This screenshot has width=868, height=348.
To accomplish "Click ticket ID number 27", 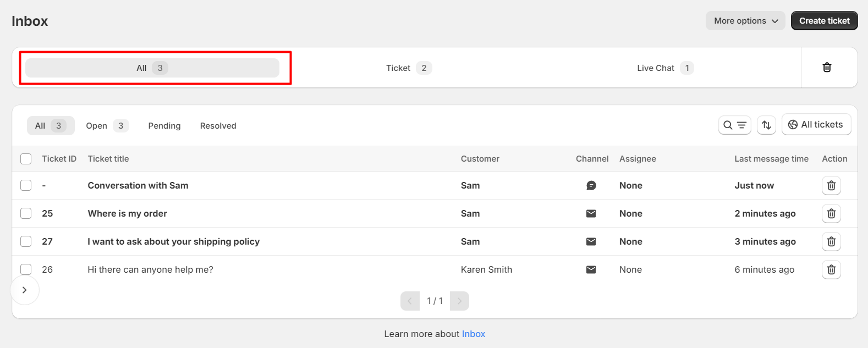I will (x=47, y=241).
